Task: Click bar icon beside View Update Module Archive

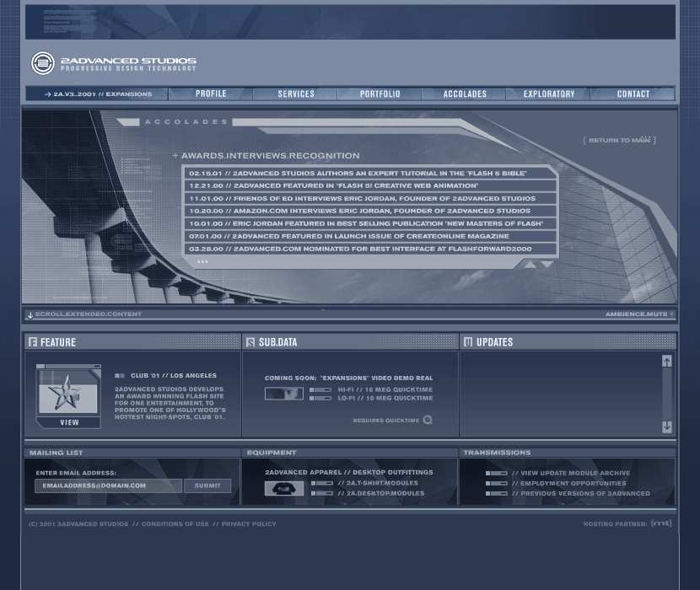Action: click(x=497, y=473)
